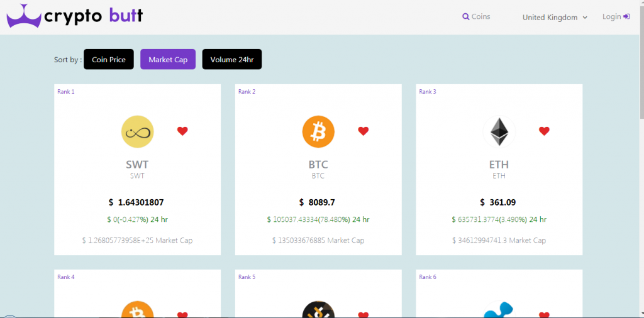
Task: Open the Coins search
Action: (x=476, y=17)
